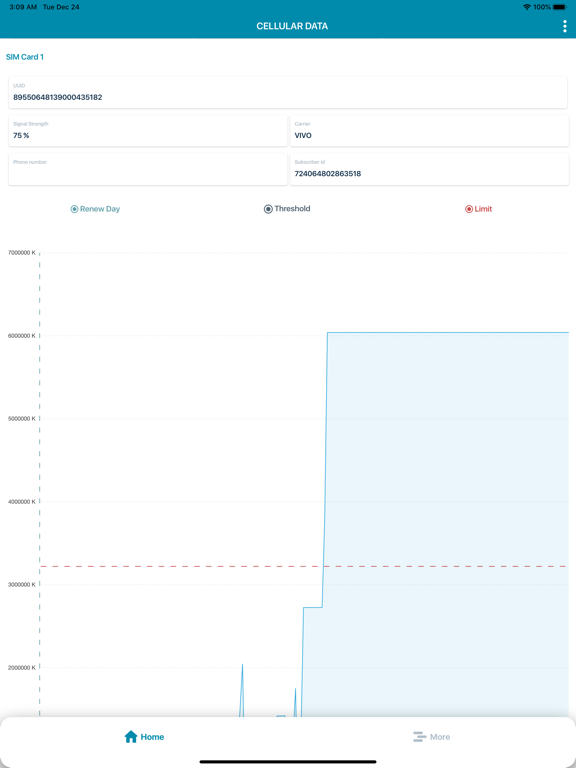Tap the battery status icon
Image resolution: width=576 pixels, height=768 pixels.
(x=559, y=7)
